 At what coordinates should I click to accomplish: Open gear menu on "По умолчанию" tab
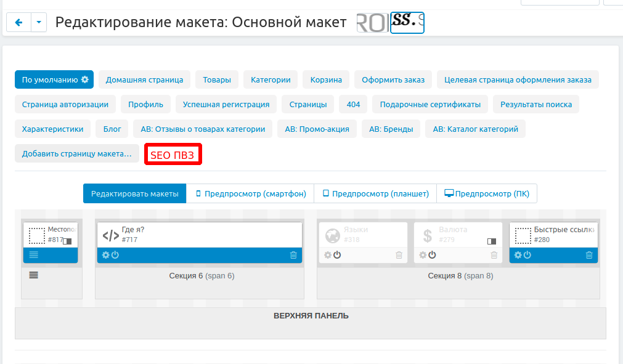point(85,79)
